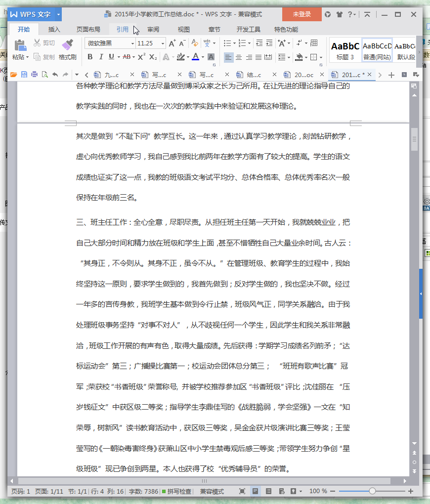Image resolution: width=430 pixels, height=504 pixels.
Task: Open the font name dropdown (微软雅黑)
Action: click(x=132, y=43)
